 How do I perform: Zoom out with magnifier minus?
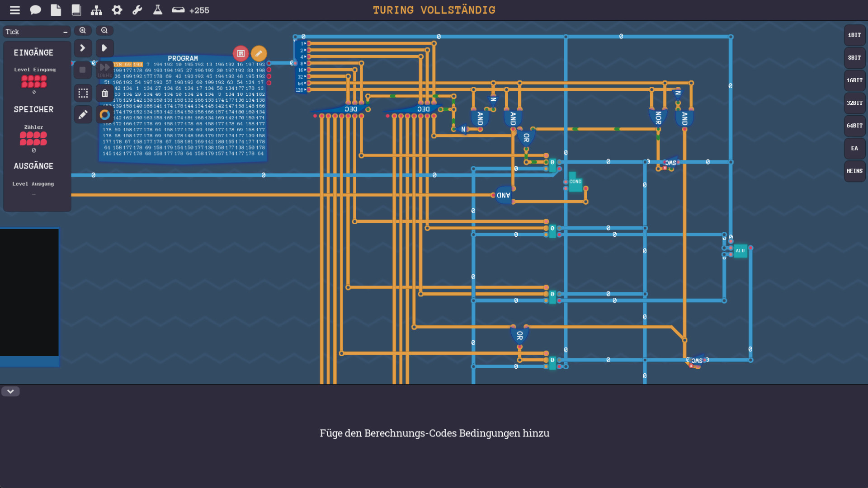pos(104,30)
